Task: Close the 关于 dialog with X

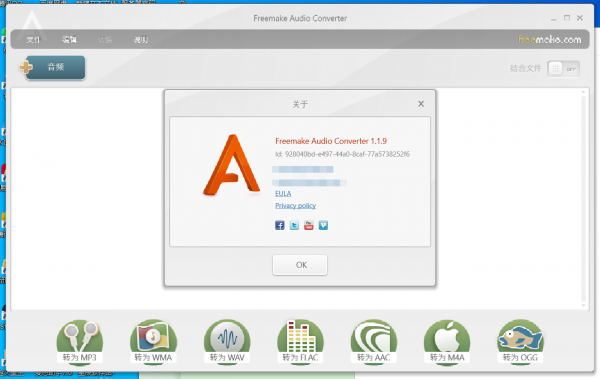Action: [421, 104]
